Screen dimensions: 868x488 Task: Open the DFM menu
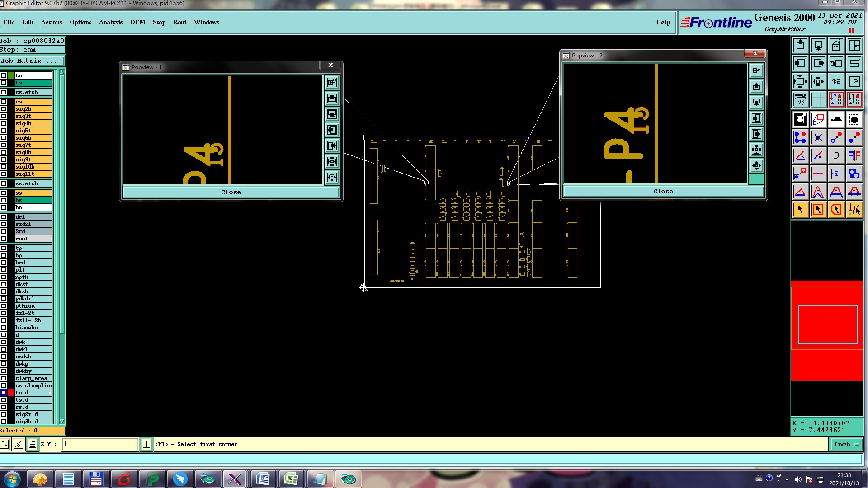[137, 22]
